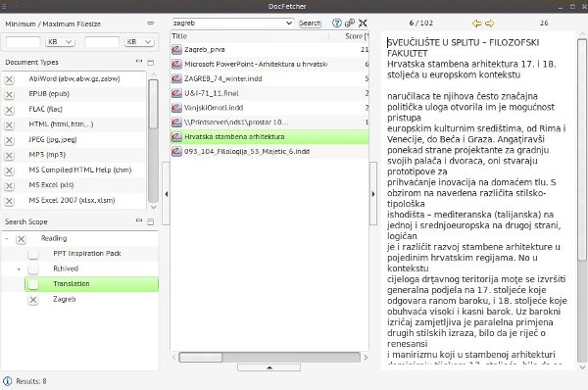Click the results horizontal scrollbar thumb
This screenshot has height=390, width=588.
tap(201, 357)
